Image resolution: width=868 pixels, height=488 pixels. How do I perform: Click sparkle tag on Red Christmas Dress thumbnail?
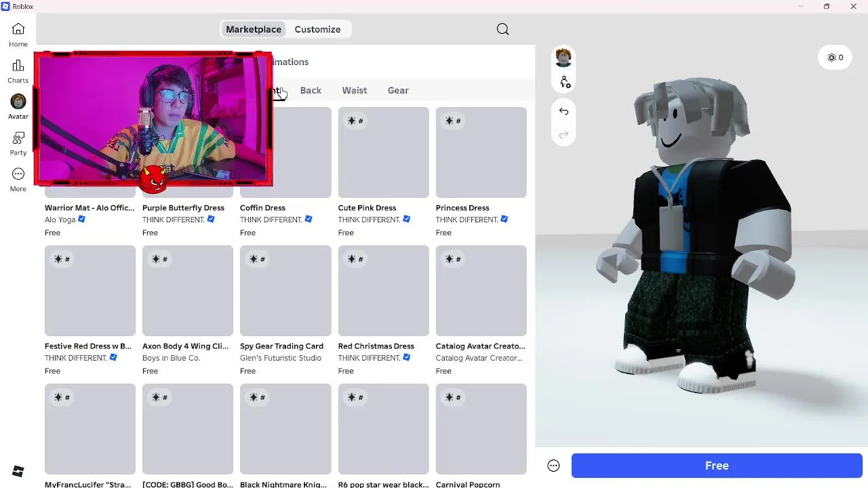pyautogui.click(x=355, y=259)
